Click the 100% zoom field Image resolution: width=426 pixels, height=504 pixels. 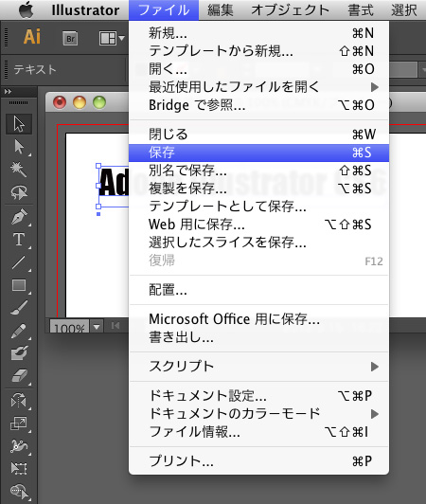pos(69,327)
